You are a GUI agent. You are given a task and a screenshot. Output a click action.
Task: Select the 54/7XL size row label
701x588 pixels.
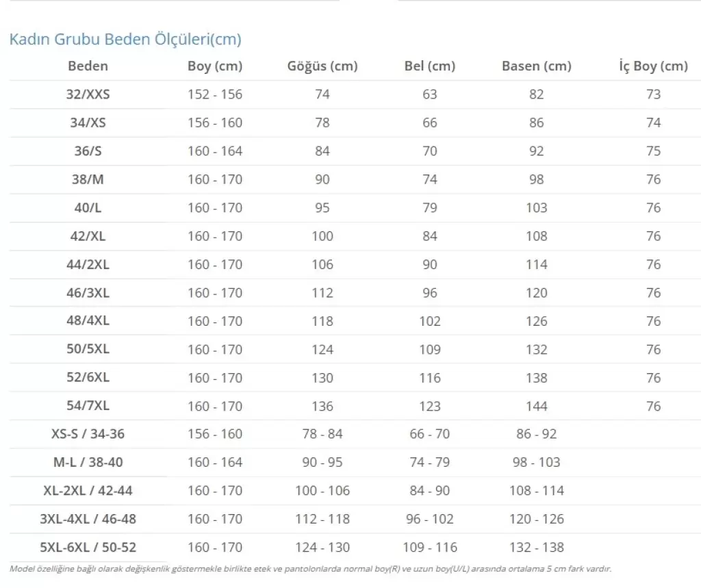click(x=88, y=405)
